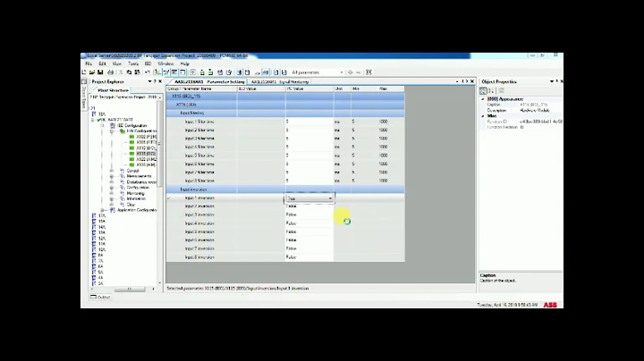Expand the Application Configuration node
Viewport: 644px width, 361px height.
[x=103, y=210]
